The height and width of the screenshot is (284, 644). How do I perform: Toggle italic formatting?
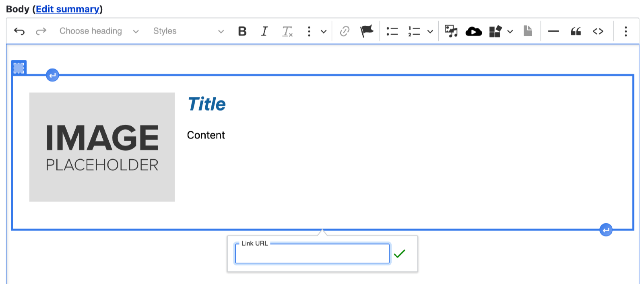(x=264, y=31)
